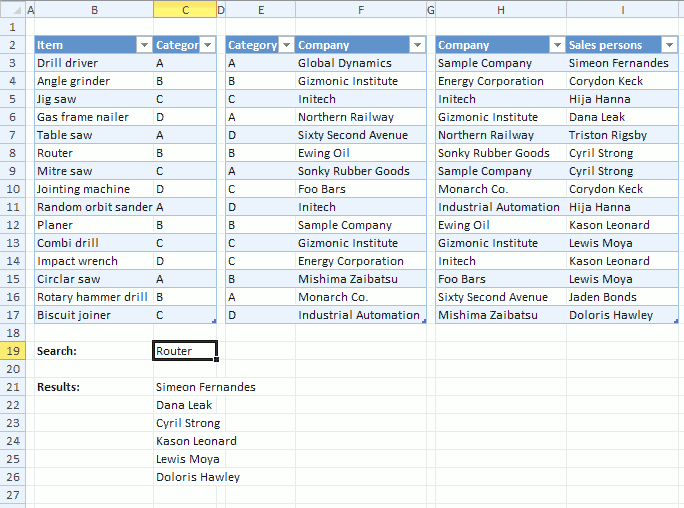Click the 'Simeon Fernandes' cell in column I

tap(622, 63)
